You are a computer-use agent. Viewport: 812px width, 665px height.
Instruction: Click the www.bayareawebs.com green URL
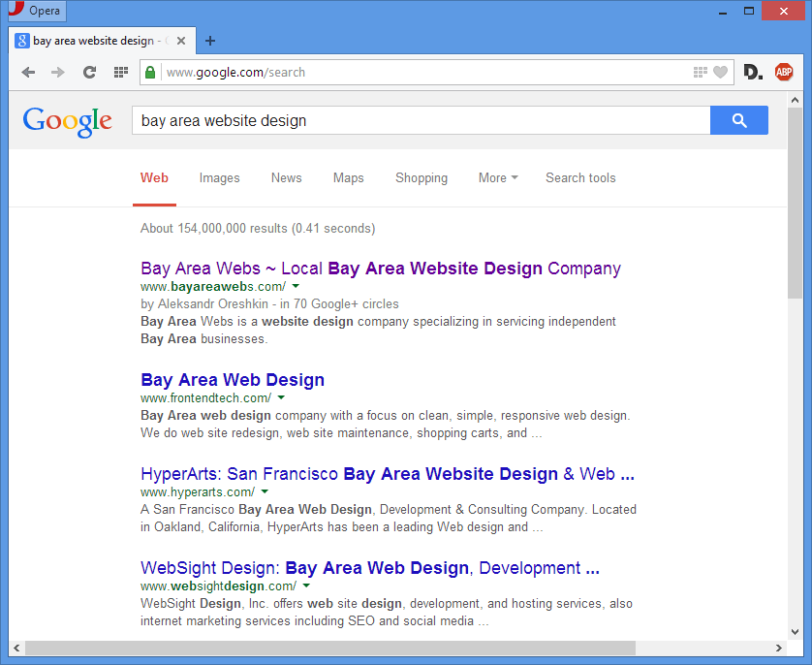(x=213, y=286)
